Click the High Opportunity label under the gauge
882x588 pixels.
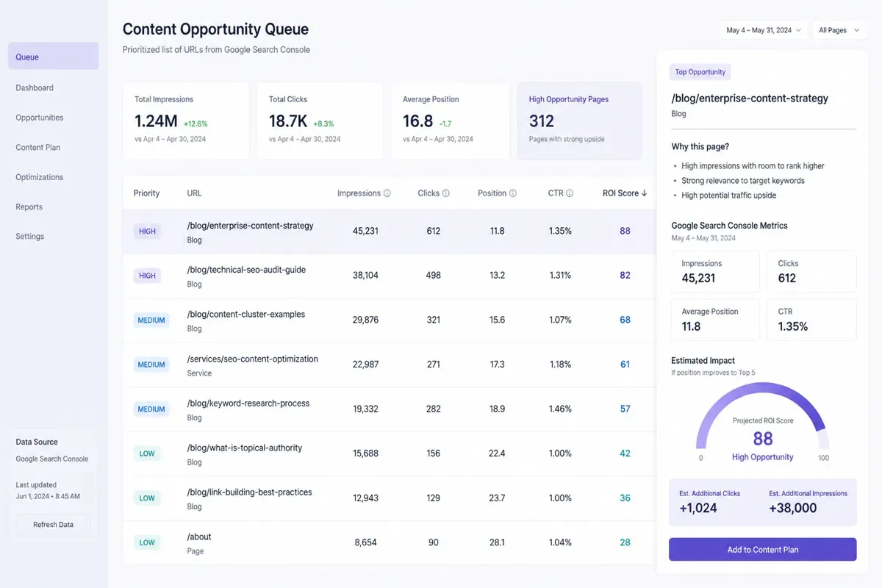[762, 457]
